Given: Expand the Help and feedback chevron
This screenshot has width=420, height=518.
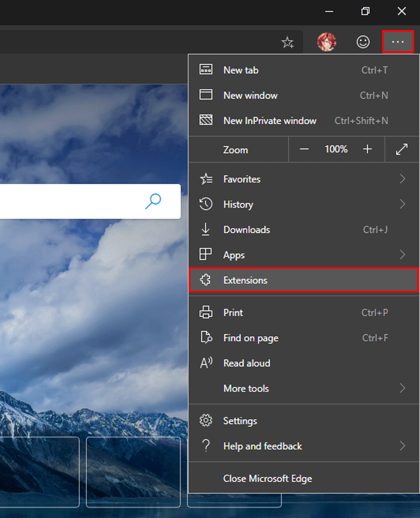Looking at the screenshot, I should point(402,445).
